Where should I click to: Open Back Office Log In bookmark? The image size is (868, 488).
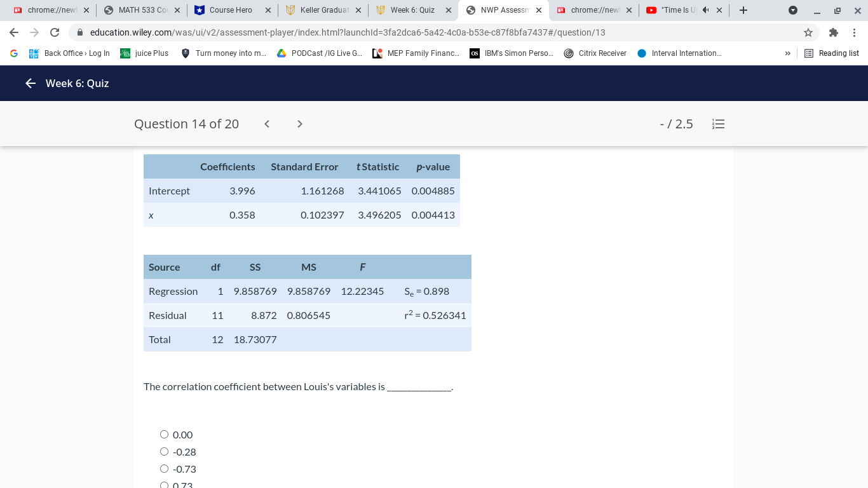click(x=69, y=53)
